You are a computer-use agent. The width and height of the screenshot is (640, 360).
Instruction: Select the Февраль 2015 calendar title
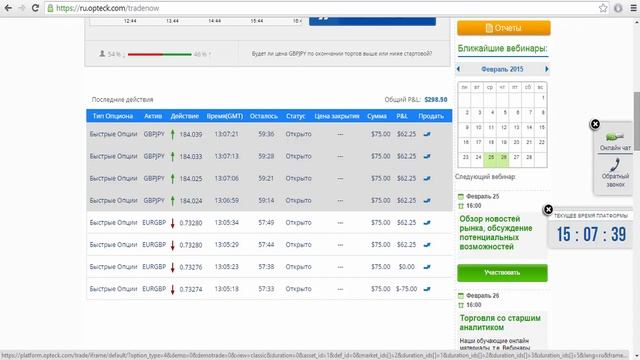tap(502, 69)
